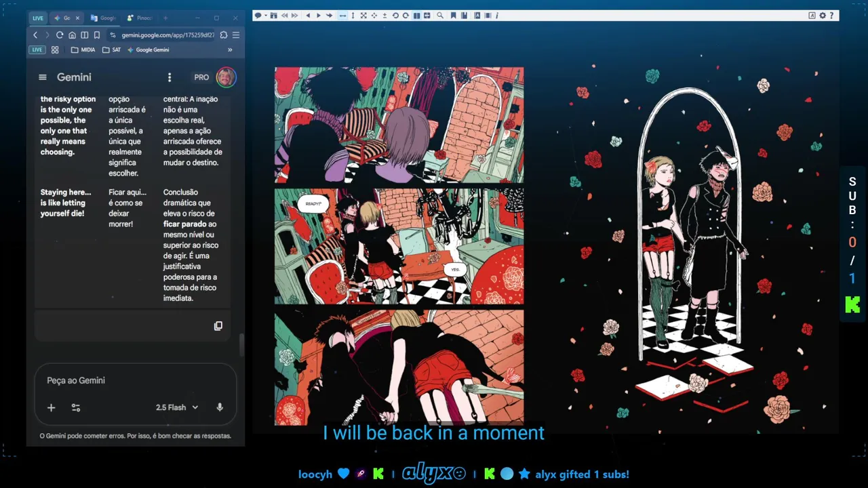Start voice input with microphone icon
868x488 pixels.
pos(220,407)
